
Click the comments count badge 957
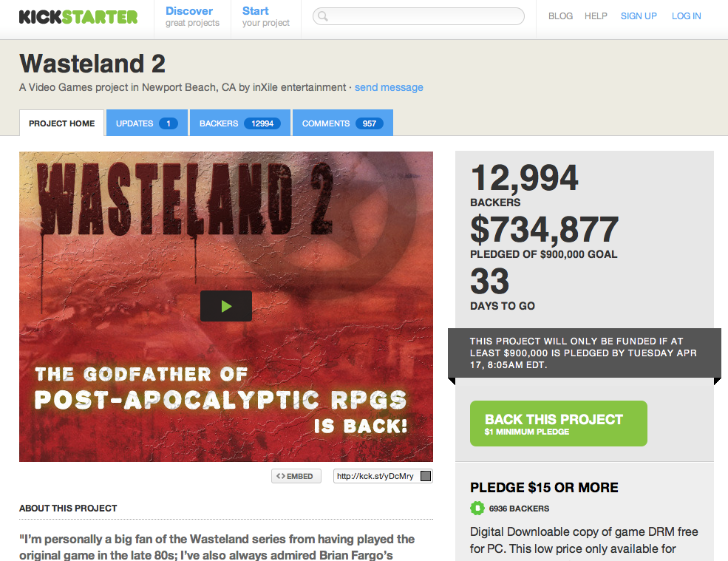[x=369, y=123]
